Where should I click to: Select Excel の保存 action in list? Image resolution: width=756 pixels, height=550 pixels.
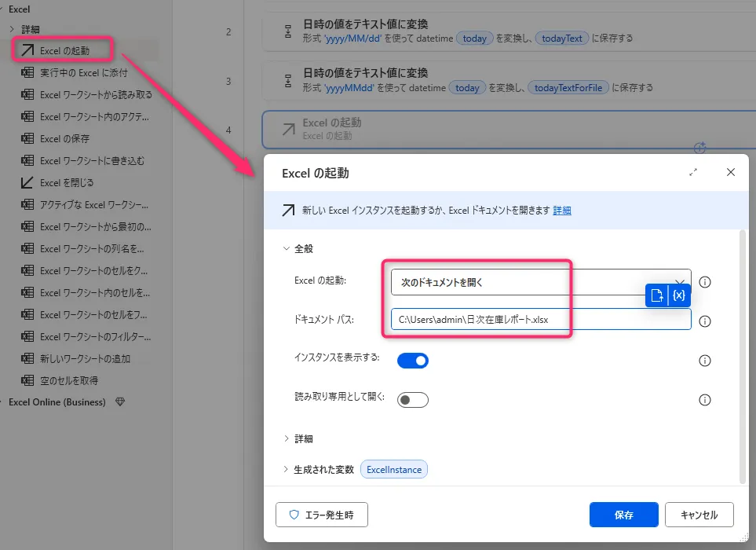click(x=64, y=139)
